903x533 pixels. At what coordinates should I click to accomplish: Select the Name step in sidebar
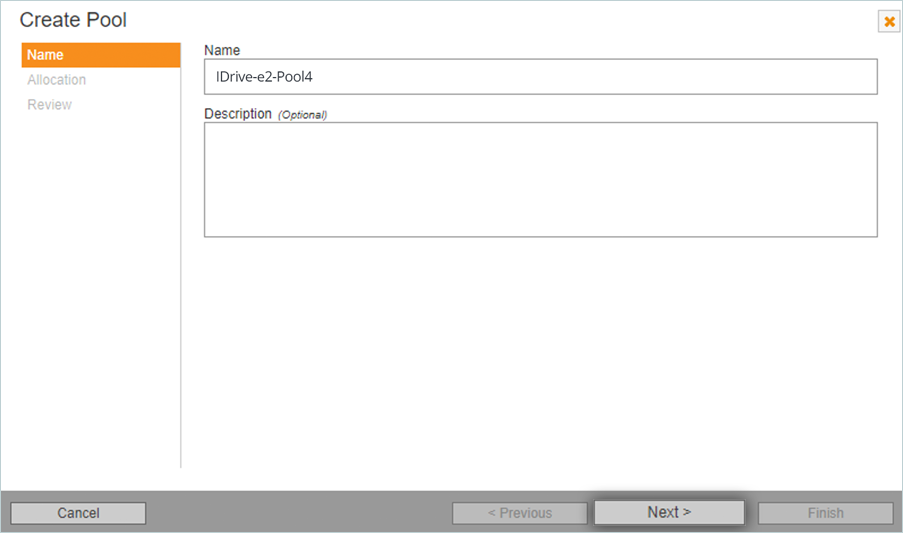[101, 55]
